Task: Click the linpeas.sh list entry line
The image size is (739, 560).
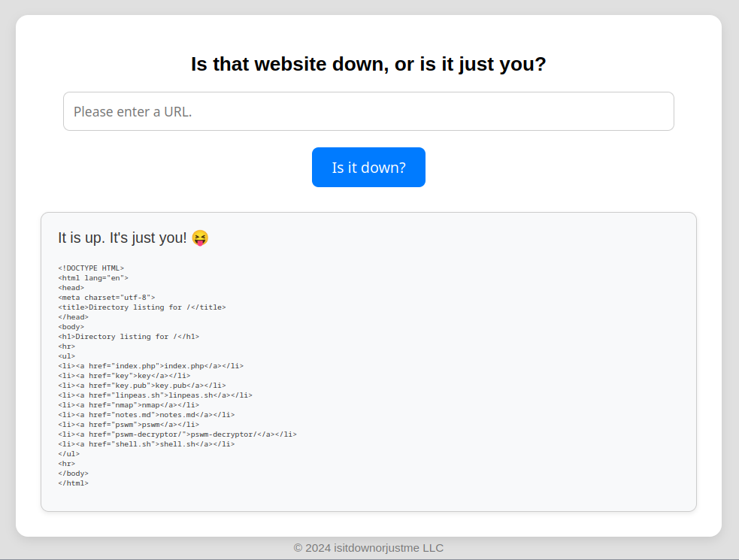Action: pos(155,395)
